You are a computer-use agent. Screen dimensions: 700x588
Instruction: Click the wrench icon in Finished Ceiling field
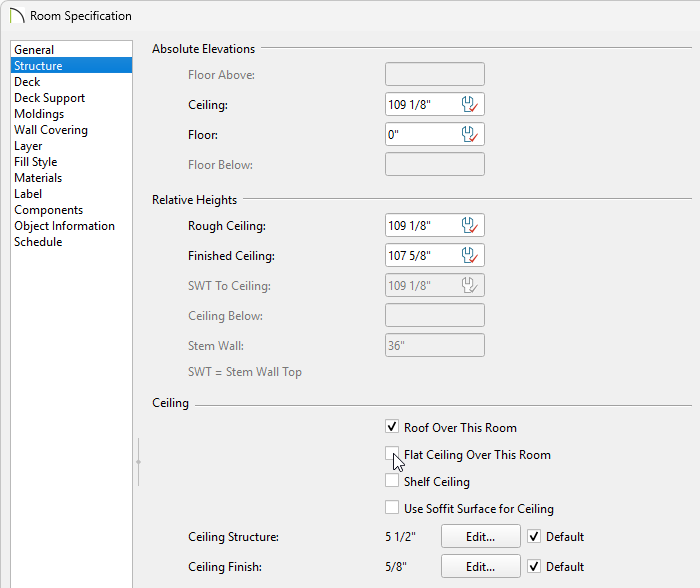click(x=469, y=255)
